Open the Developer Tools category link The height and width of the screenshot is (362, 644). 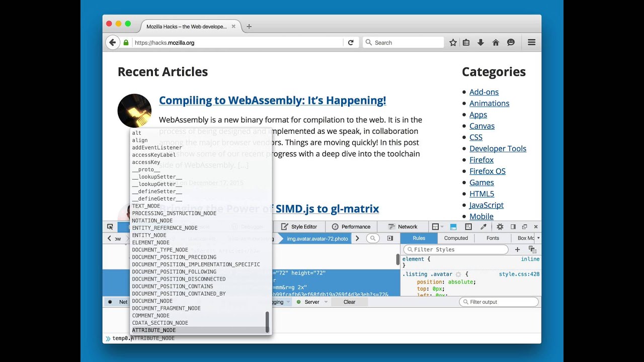click(498, 149)
